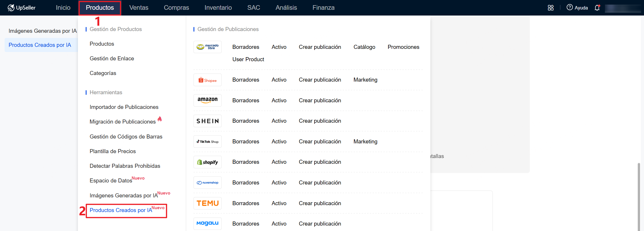
Task: Open Magalu Activo listings
Action: [279, 224]
